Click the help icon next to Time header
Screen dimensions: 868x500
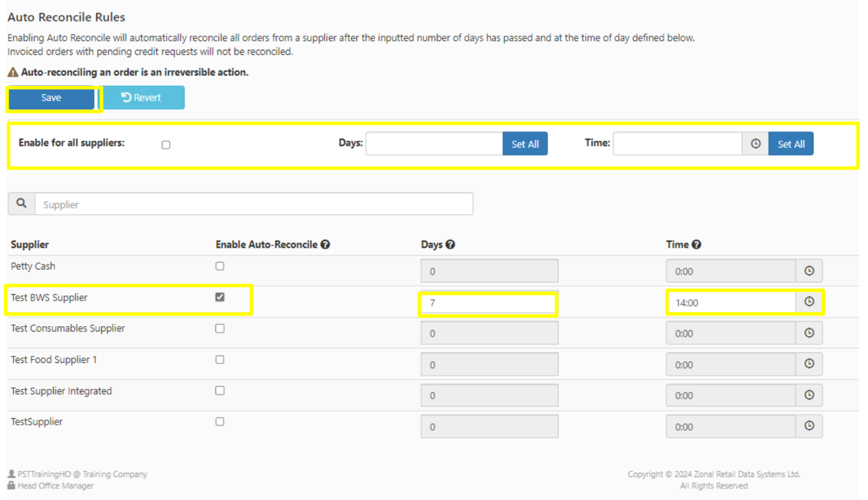coord(696,245)
